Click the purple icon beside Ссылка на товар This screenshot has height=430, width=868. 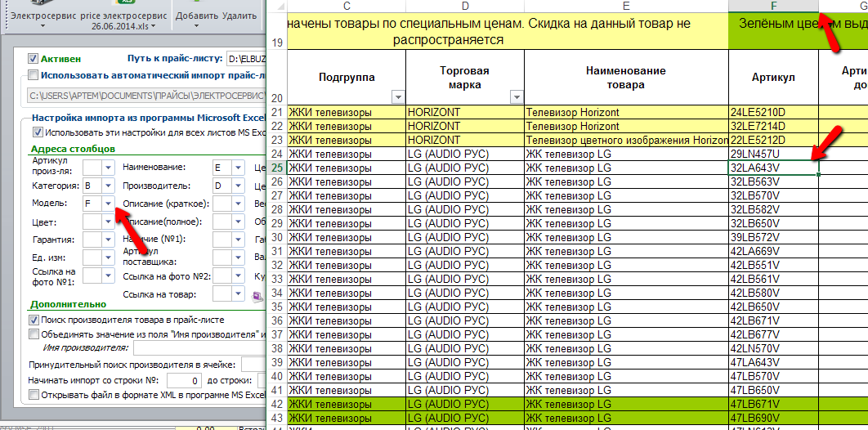[x=257, y=296]
